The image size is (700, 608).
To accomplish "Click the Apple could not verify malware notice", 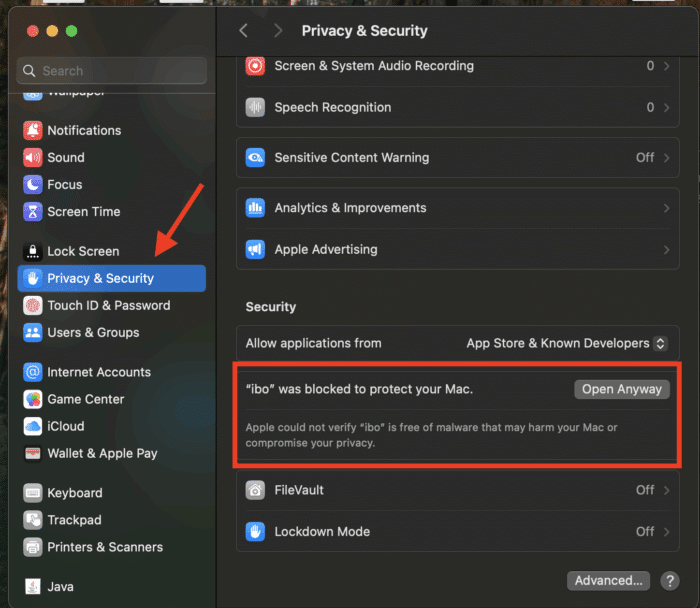I will click(x=431, y=435).
